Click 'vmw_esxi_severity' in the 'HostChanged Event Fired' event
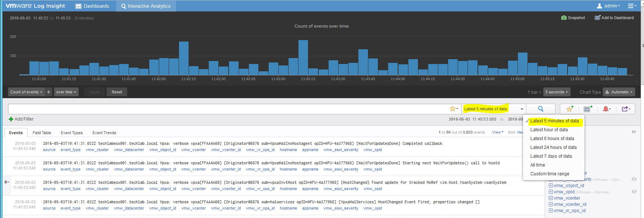Viewport: 644px width, 218px height. click(341, 208)
